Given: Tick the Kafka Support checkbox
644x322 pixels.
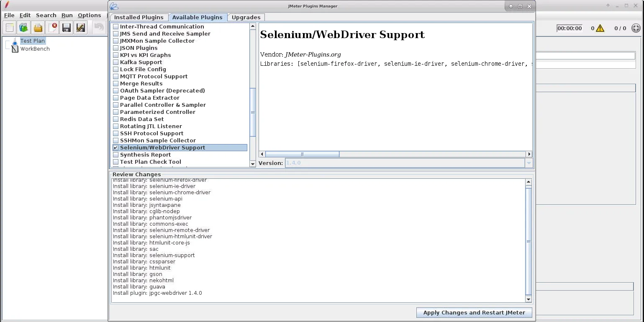Looking at the screenshot, I should click(x=116, y=62).
